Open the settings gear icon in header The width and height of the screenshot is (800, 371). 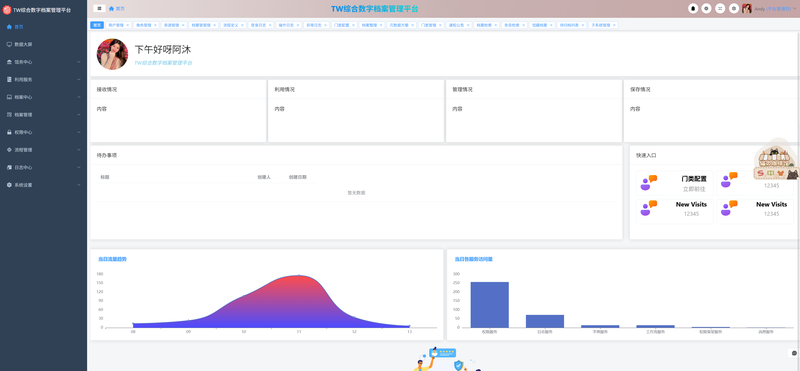(x=706, y=8)
